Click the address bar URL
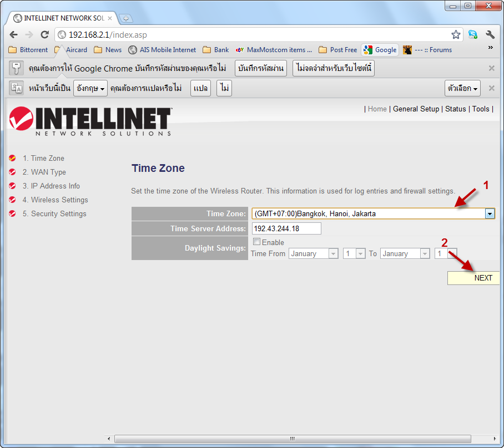 pyautogui.click(x=108, y=35)
